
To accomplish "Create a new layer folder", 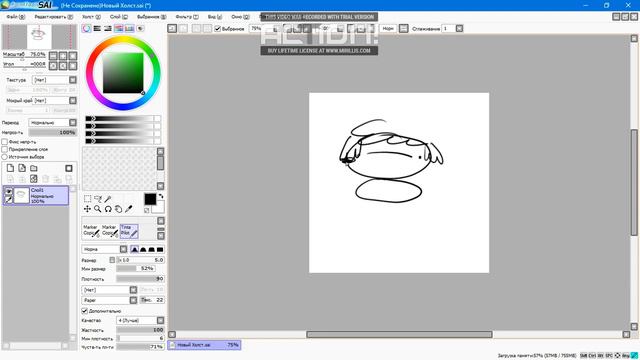I will 34,168.
